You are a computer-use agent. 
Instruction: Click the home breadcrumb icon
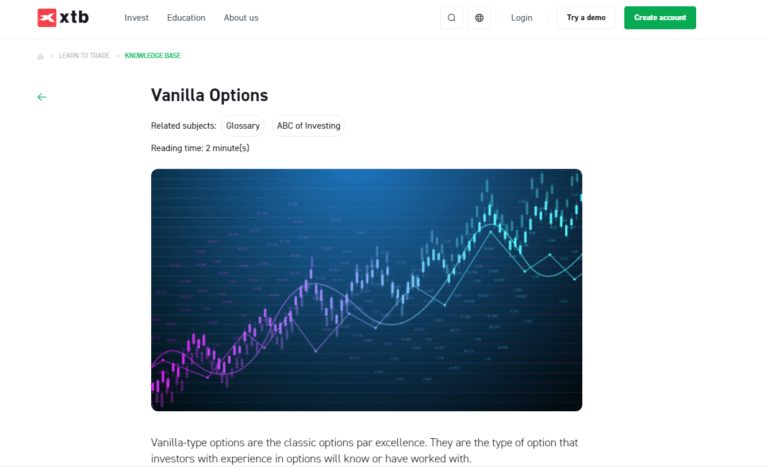pos(40,56)
